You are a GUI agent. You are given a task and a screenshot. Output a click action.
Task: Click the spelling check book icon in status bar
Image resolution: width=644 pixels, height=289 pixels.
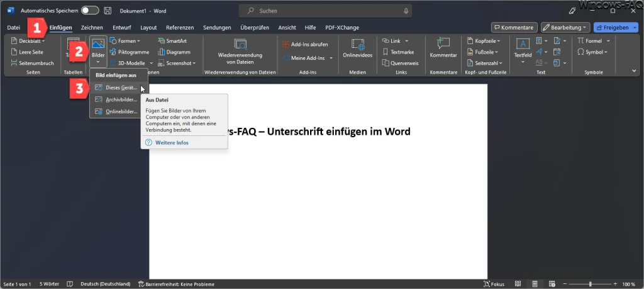point(70,284)
